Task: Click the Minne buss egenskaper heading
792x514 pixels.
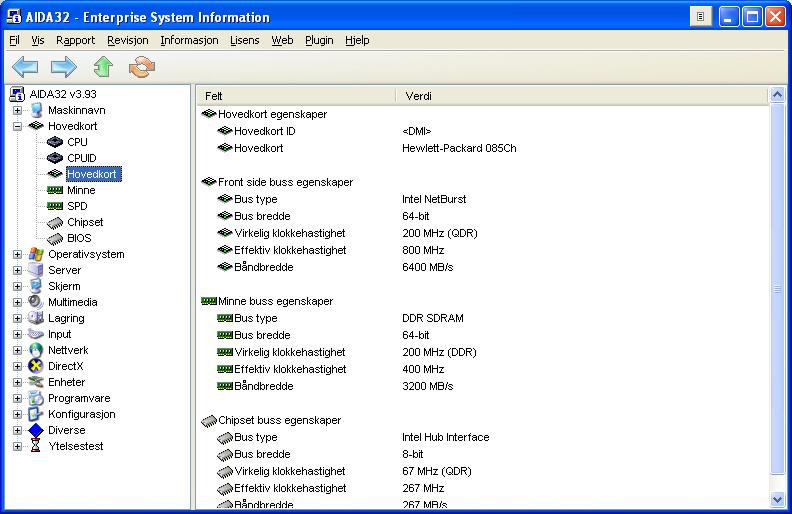Action: click(x=275, y=301)
